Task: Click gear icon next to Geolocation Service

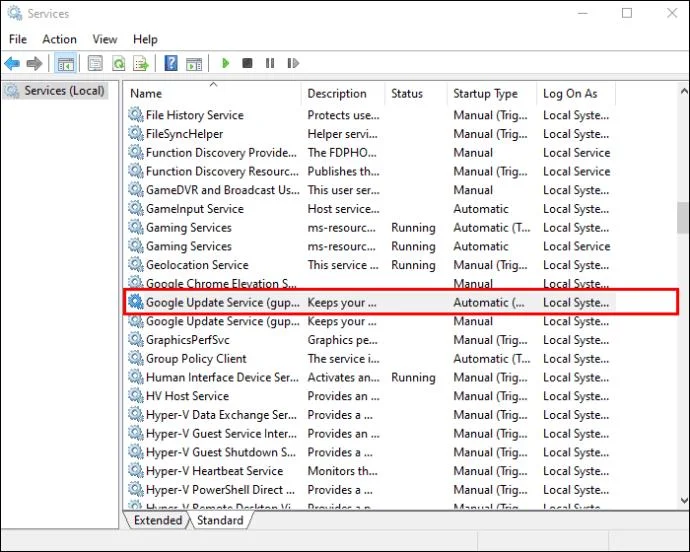Action: tap(136, 265)
